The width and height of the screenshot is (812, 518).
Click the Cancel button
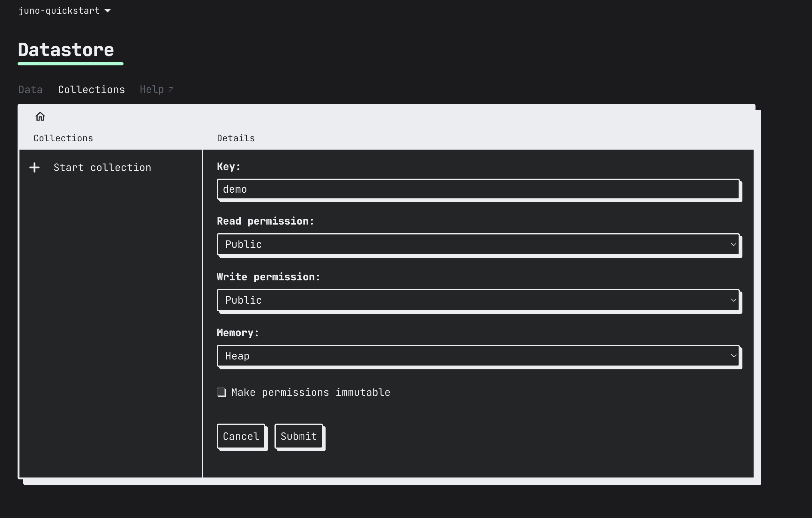(x=241, y=436)
